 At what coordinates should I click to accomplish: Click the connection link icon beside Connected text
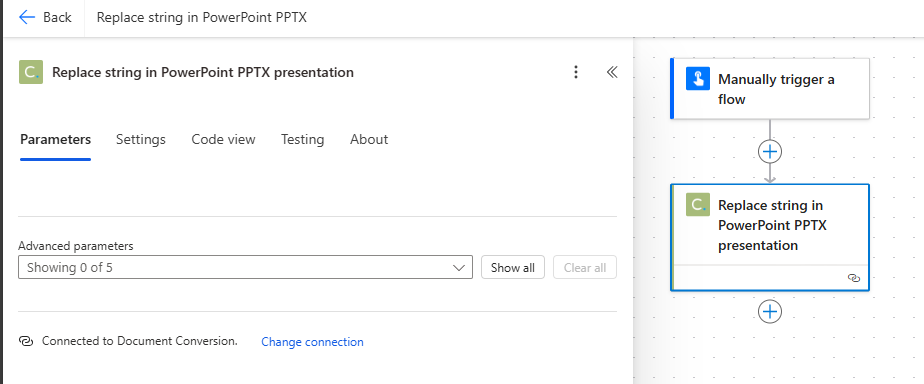coord(26,341)
